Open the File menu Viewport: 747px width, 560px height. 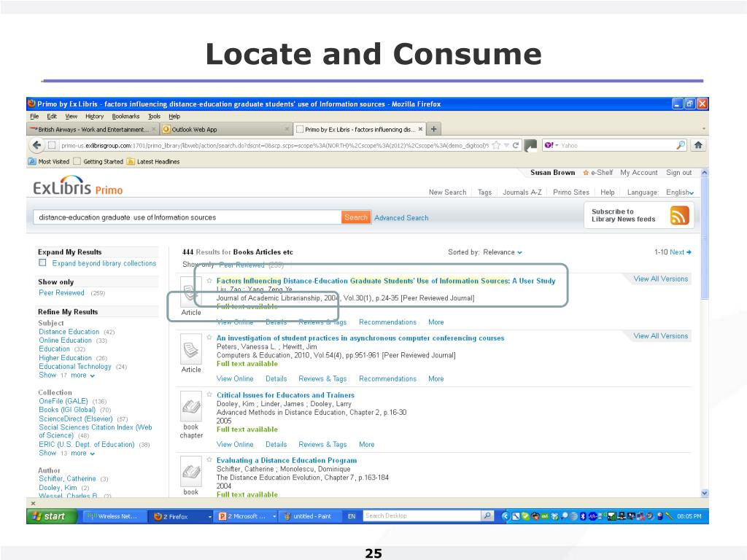pyautogui.click(x=34, y=116)
